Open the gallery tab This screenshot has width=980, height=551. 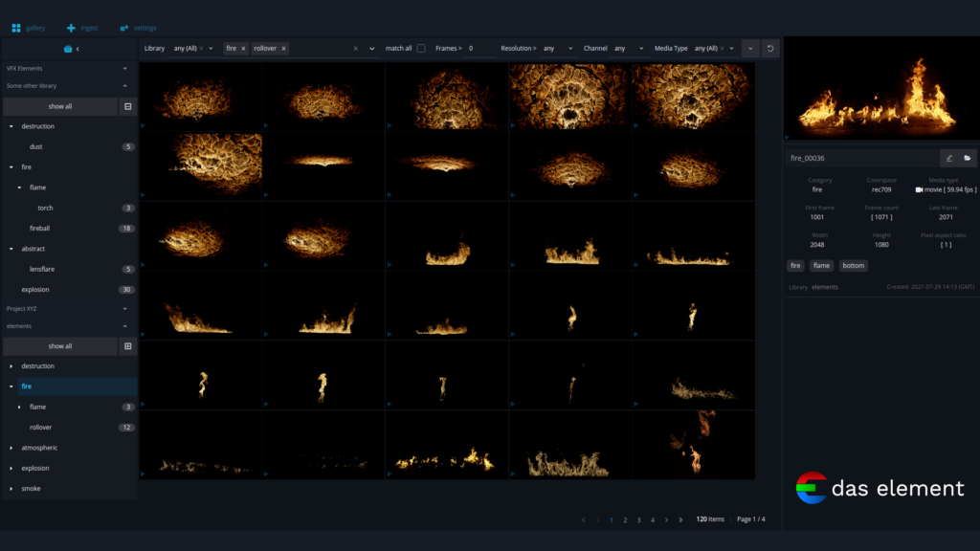(28, 28)
